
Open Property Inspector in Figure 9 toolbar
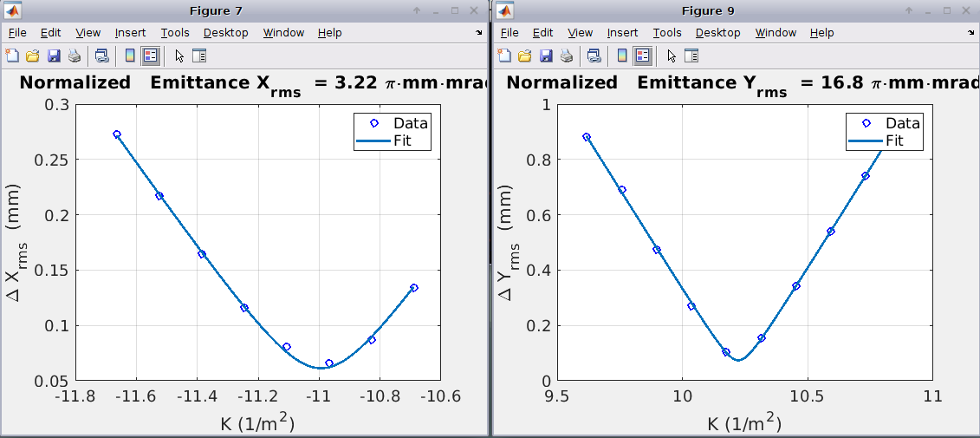click(691, 56)
